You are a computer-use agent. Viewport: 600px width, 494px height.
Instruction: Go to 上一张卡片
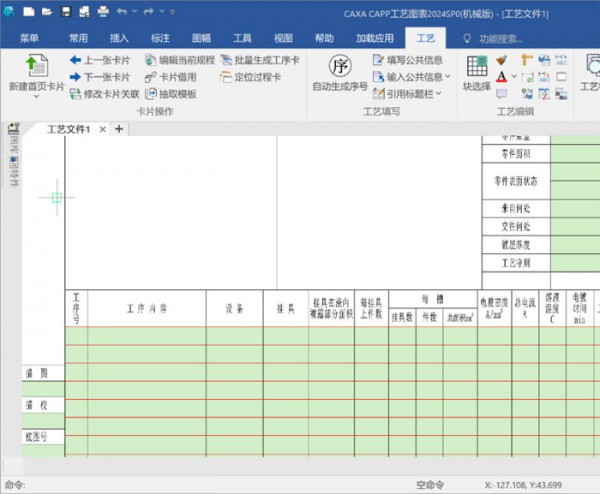[x=100, y=60]
